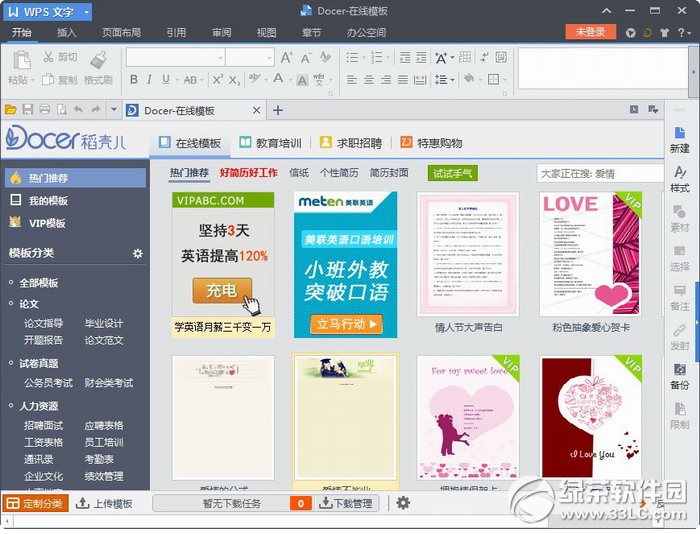
Task: Expand quick access toolbar dropdown arrow
Action: point(114,109)
